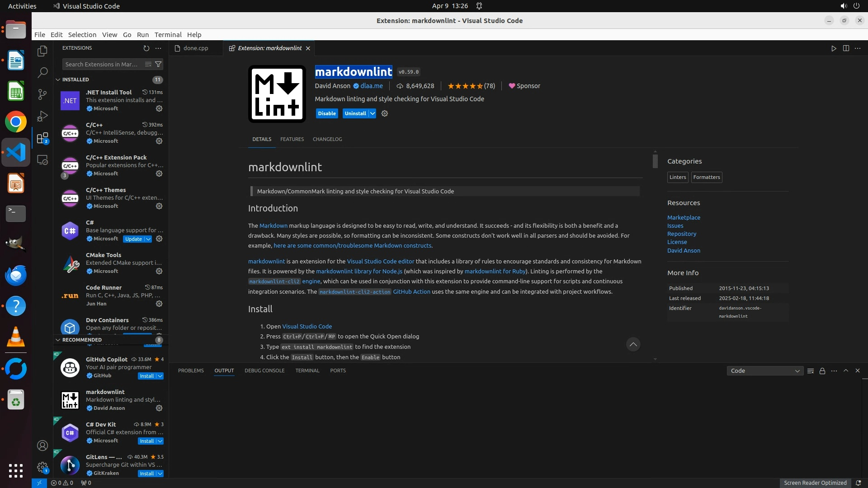Toggle output panel scroll lock icon
868x488 pixels.
pos(822,371)
